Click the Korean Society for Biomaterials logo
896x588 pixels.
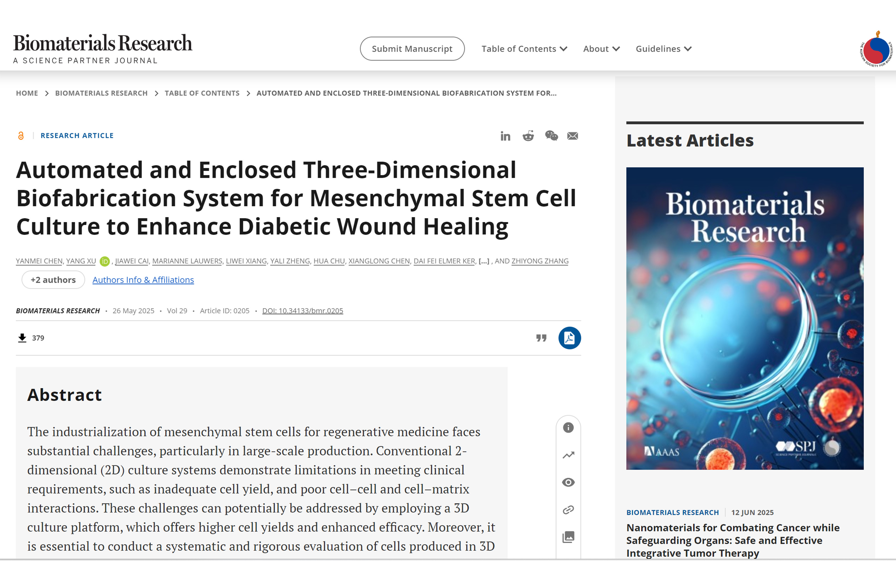pyautogui.click(x=876, y=49)
